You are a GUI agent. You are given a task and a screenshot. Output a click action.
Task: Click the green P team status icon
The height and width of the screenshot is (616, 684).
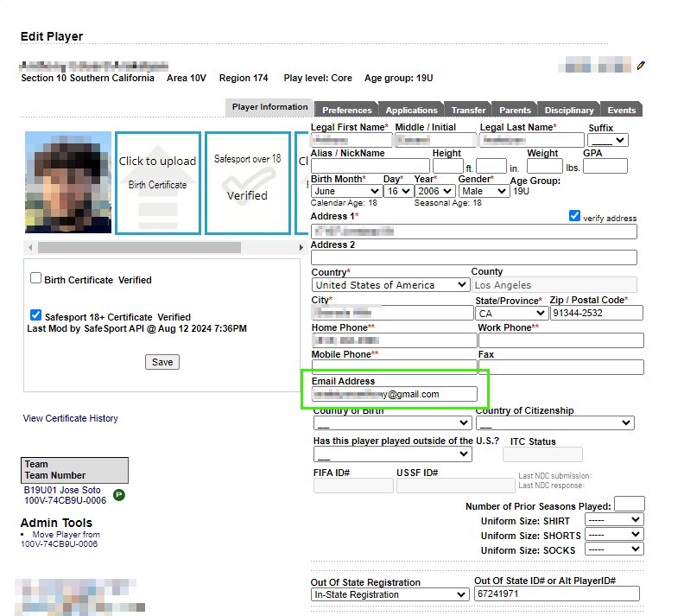tap(119, 495)
